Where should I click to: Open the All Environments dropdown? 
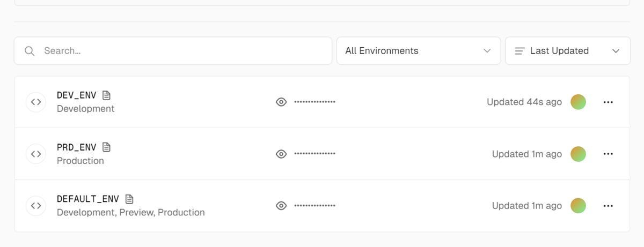click(419, 51)
